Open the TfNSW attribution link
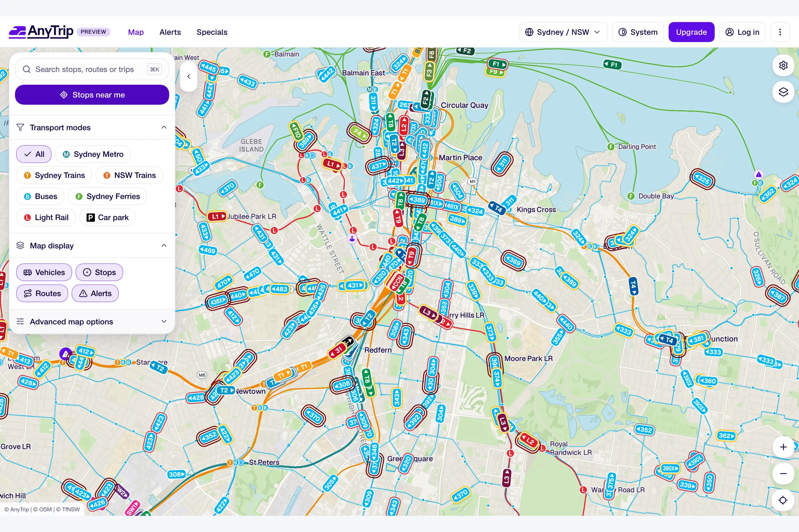Image resolution: width=799 pixels, height=532 pixels. pyautogui.click(x=68, y=510)
